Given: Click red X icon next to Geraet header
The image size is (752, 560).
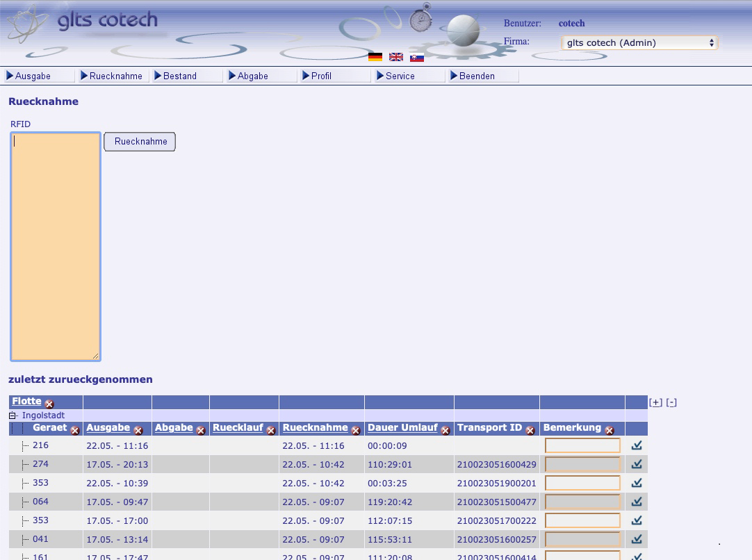Looking at the screenshot, I should tap(75, 430).
